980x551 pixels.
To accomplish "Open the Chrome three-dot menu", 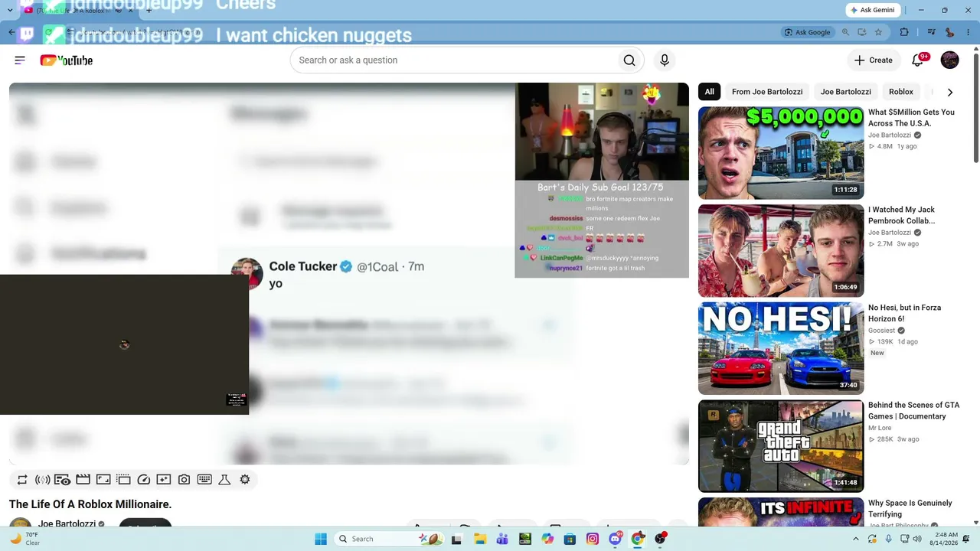I will pyautogui.click(x=968, y=32).
